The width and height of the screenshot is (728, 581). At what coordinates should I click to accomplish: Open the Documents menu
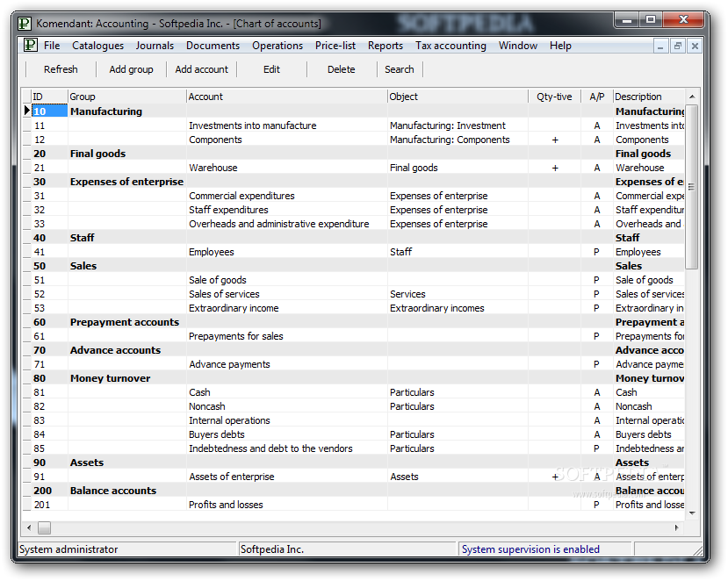coord(213,46)
